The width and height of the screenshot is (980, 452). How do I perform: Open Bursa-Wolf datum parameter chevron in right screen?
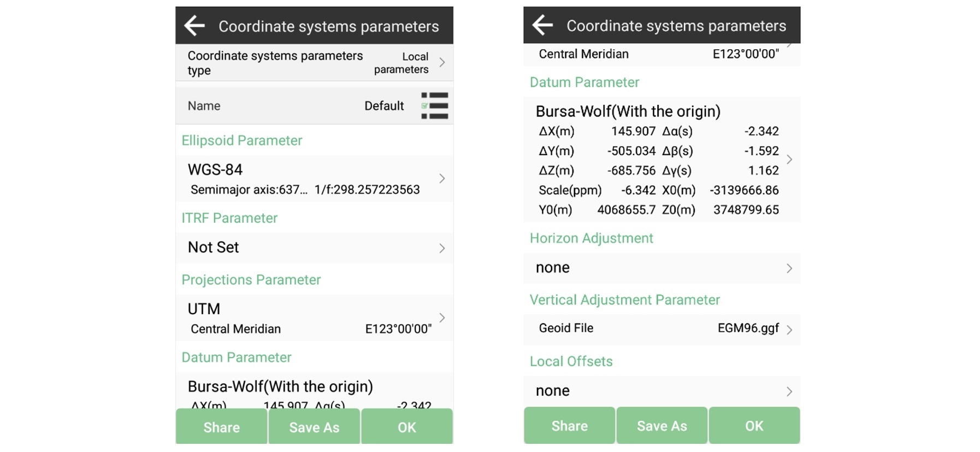789,160
